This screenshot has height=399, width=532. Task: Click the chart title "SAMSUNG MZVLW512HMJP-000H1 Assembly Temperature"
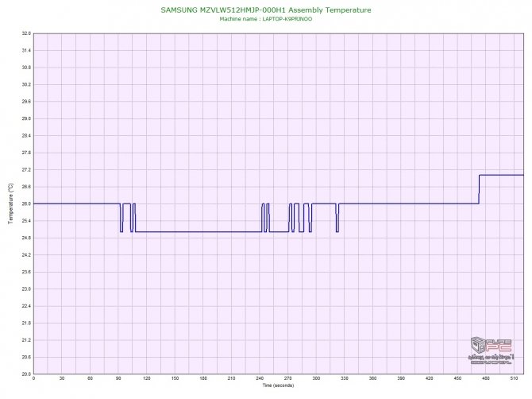coord(266,10)
